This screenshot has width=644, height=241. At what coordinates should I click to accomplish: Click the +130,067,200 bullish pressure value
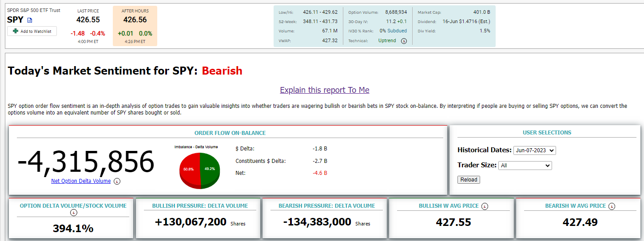point(191,222)
